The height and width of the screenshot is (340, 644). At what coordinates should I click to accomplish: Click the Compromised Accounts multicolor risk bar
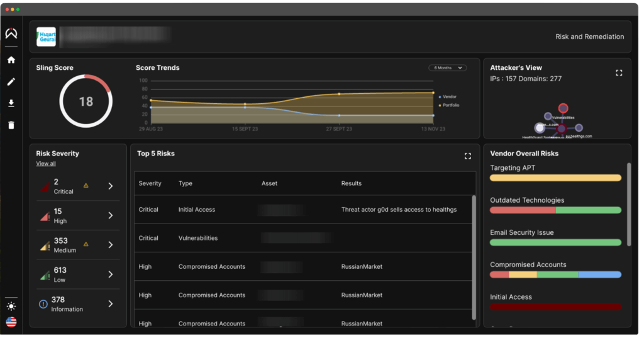555,275
